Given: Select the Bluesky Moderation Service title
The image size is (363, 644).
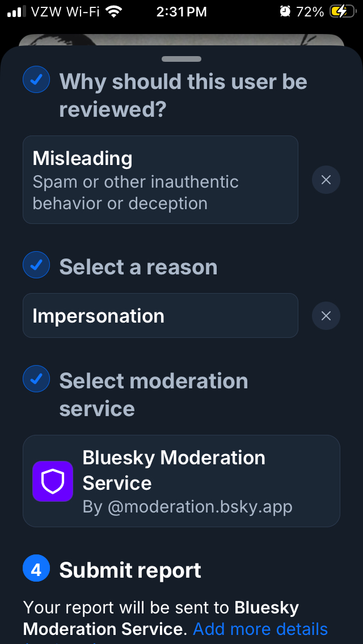Looking at the screenshot, I should pyautogui.click(x=174, y=470).
